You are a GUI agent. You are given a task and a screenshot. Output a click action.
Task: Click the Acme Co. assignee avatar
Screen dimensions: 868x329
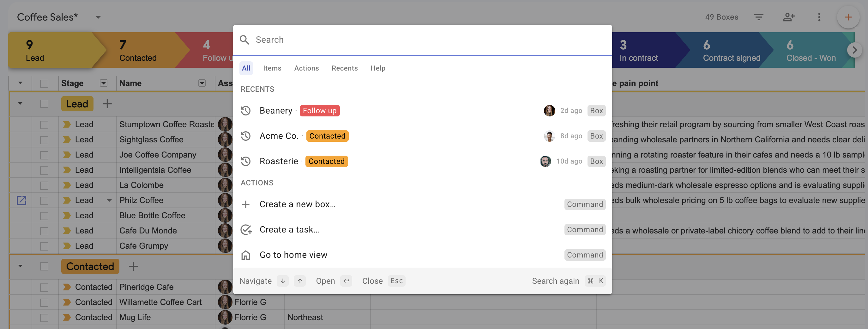pyautogui.click(x=549, y=136)
